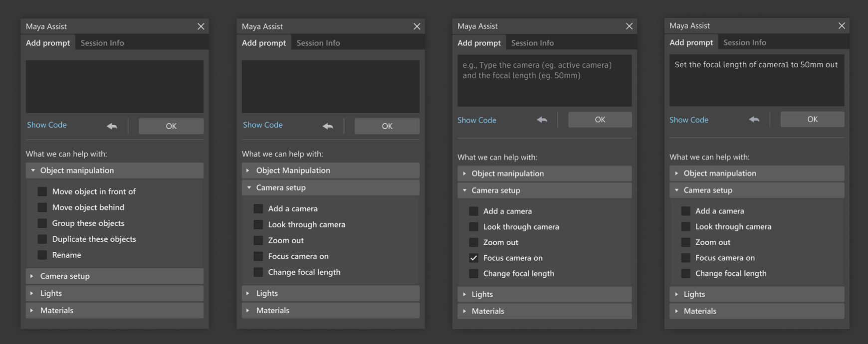Expand the capitalized Object Manipulation section
The width and height of the screenshot is (868, 344).
pos(330,171)
